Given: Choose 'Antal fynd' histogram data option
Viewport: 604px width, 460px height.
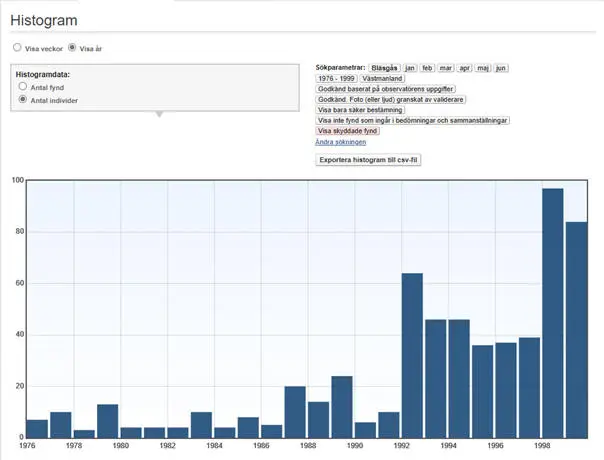Looking at the screenshot, I should tap(23, 88).
